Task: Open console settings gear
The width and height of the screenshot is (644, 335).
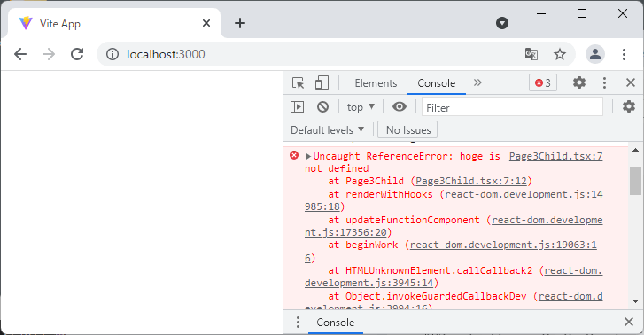Action: [629, 107]
